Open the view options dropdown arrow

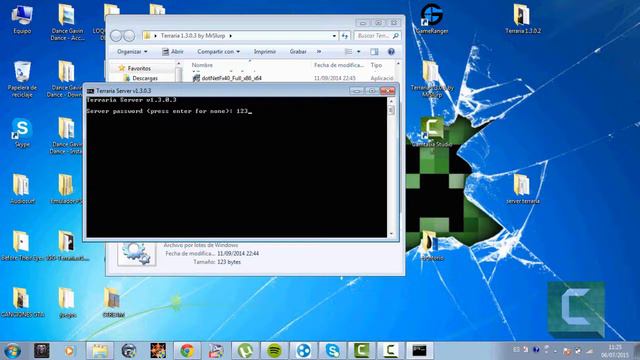coord(358,52)
